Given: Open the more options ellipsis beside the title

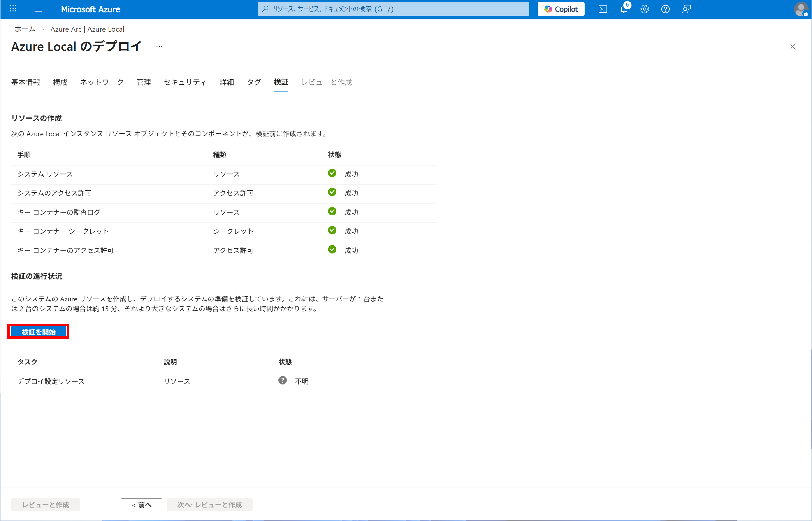Looking at the screenshot, I should coord(159,46).
